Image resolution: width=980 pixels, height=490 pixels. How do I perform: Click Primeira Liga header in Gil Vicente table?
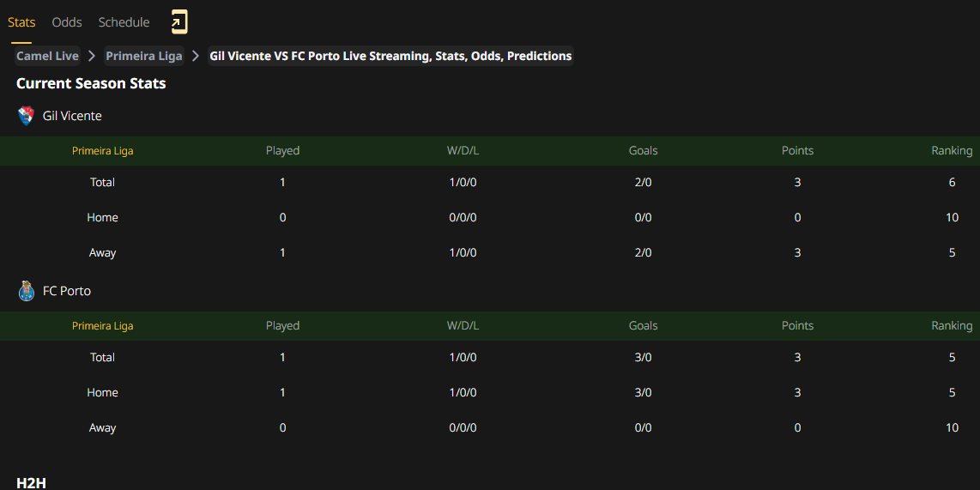102,151
